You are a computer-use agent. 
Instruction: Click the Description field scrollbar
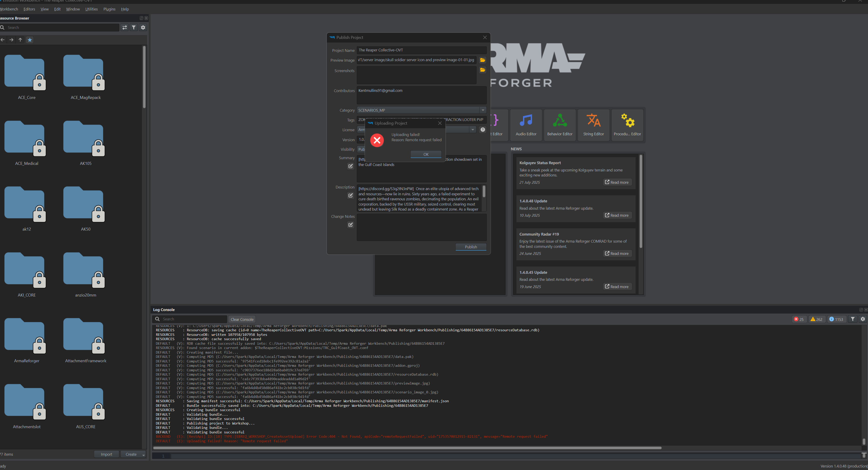coord(484,191)
